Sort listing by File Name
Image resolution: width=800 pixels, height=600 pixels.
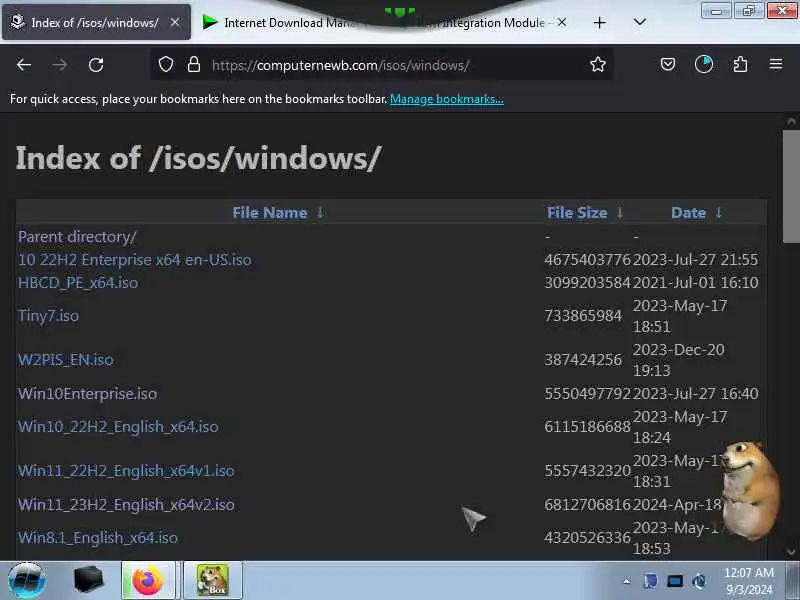[x=269, y=213]
